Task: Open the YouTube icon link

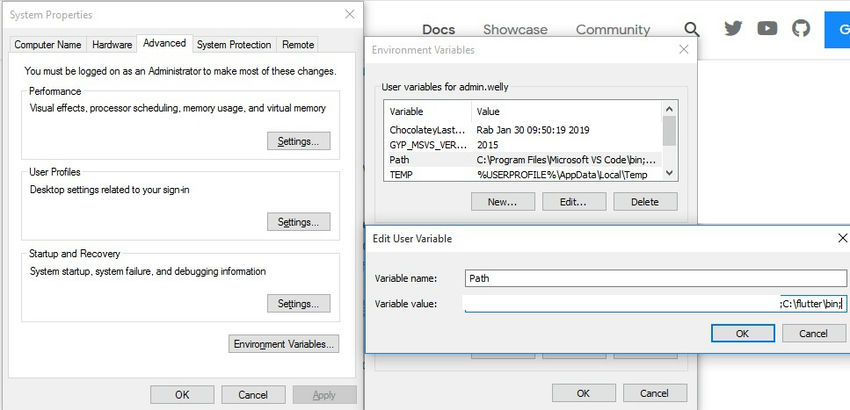Action: 768,29
